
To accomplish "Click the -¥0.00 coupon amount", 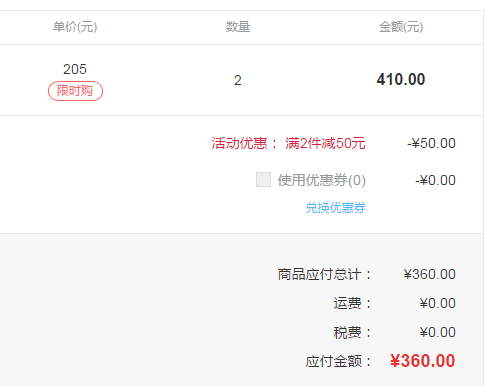I will tap(435, 180).
